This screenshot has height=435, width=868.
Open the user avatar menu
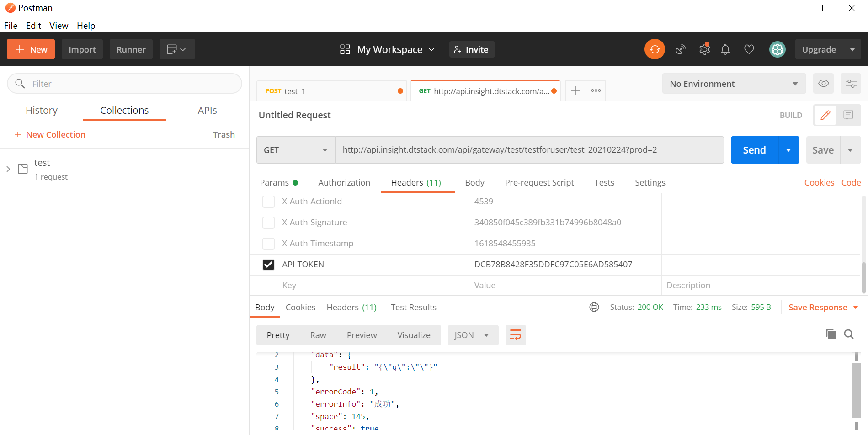(x=777, y=49)
